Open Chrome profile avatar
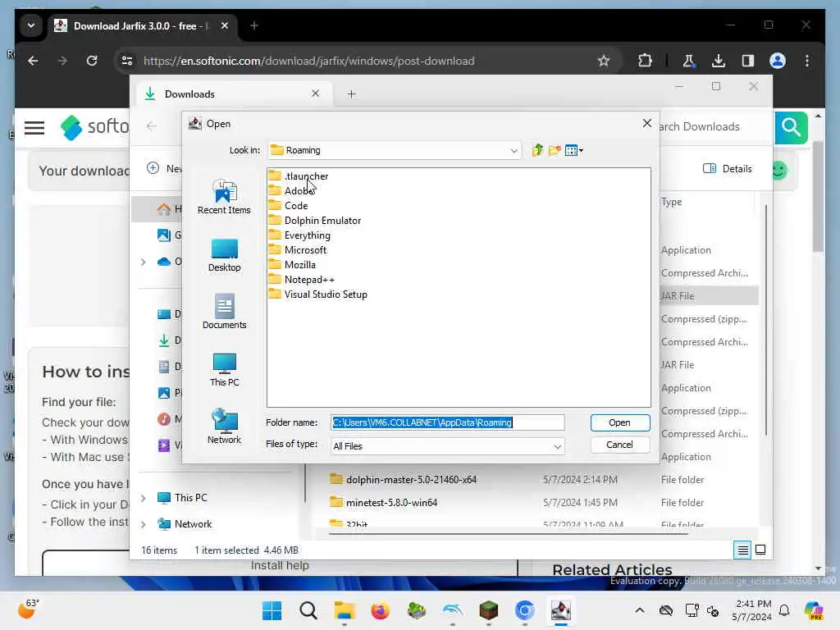The image size is (840, 630). pos(778,61)
